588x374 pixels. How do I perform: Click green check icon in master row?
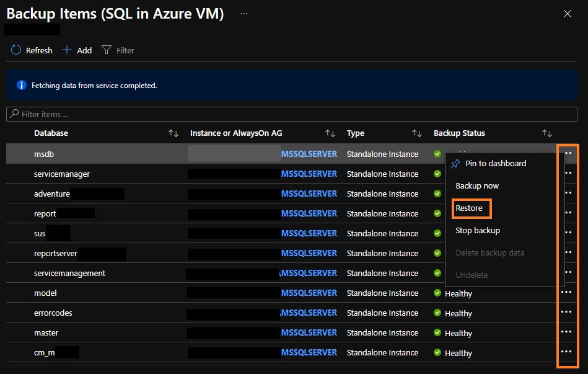[437, 332]
